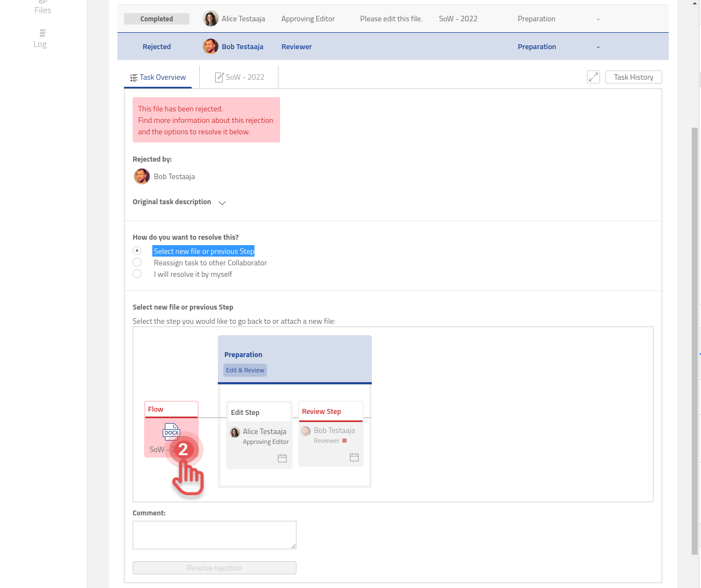Select 'I will resolve it by myself'

137,274
